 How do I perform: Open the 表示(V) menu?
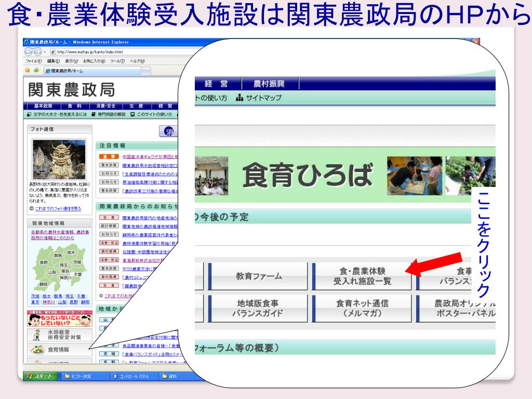(71, 61)
